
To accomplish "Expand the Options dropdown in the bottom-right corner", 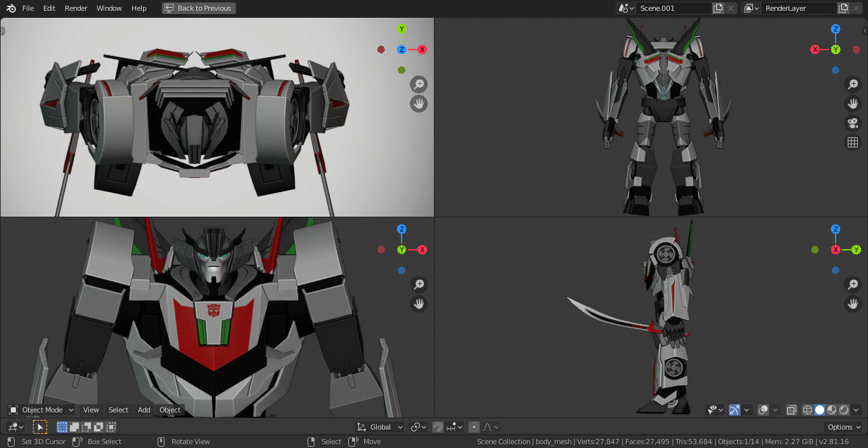I will 843,426.
